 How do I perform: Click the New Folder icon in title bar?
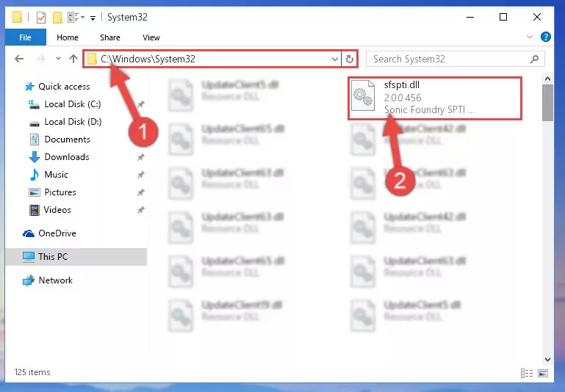click(57, 18)
